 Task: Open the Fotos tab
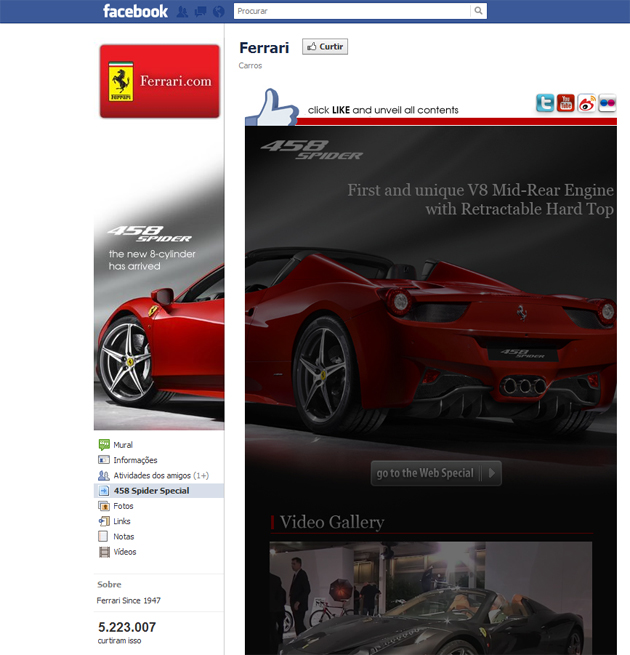[x=123, y=506]
